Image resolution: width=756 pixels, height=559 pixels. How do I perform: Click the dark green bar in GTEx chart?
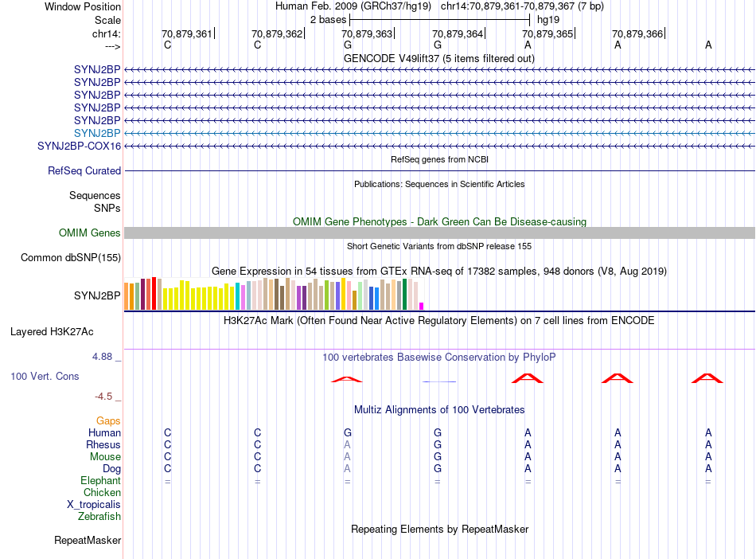405,294
